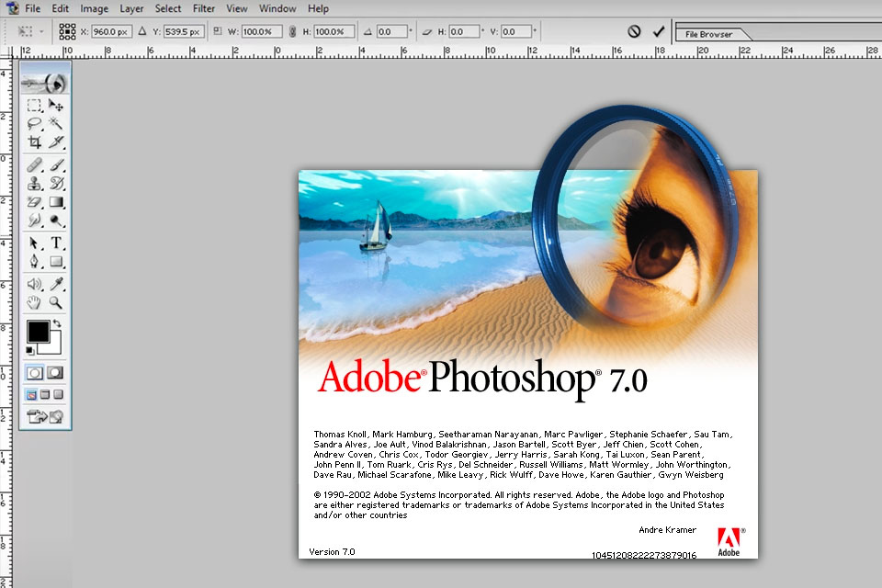Enable maintain aspect ratio link for scaling

coord(292,30)
